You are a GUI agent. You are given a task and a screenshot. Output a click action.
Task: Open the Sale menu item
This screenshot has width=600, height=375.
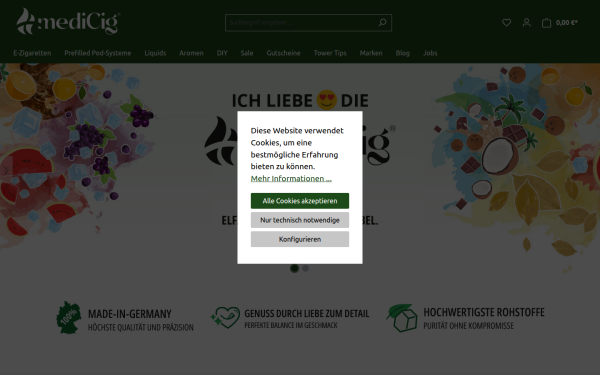tap(247, 53)
